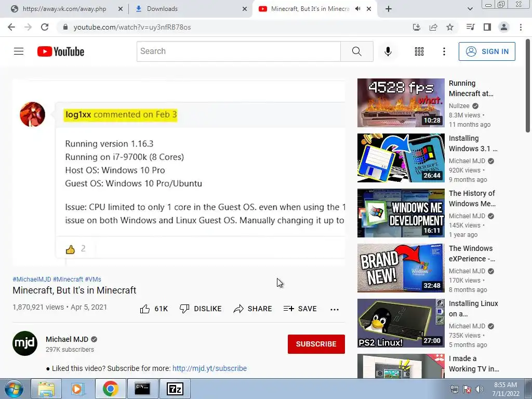Click the install app icon in address bar
The image size is (532, 399).
click(416, 27)
